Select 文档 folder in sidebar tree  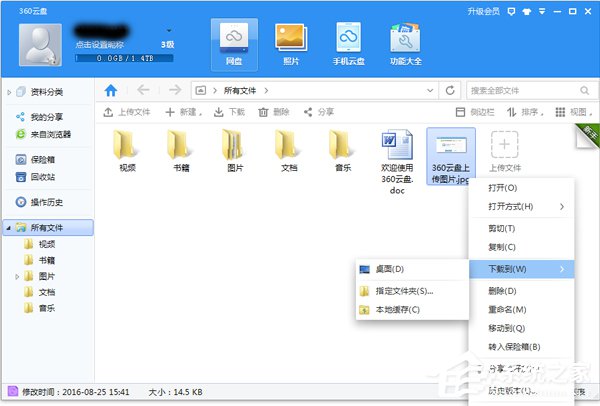[x=47, y=292]
